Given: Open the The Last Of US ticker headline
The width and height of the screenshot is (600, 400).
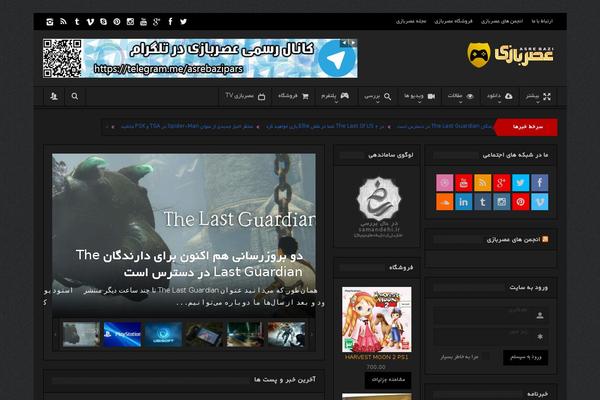Looking at the screenshot, I should point(325,126).
